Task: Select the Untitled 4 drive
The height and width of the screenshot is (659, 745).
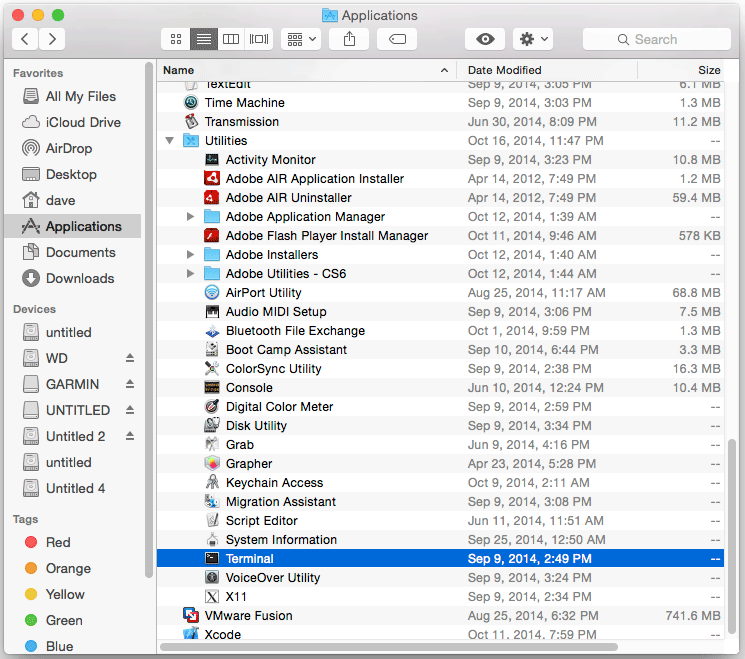Action: (x=73, y=488)
